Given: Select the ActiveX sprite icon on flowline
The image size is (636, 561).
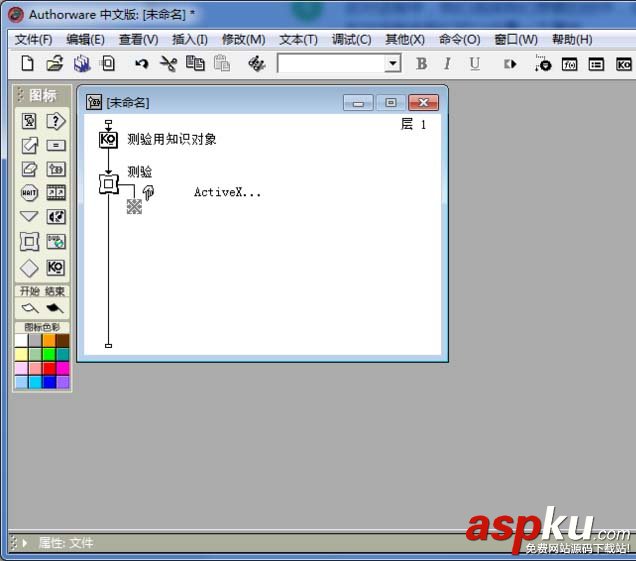Looking at the screenshot, I should [134, 206].
